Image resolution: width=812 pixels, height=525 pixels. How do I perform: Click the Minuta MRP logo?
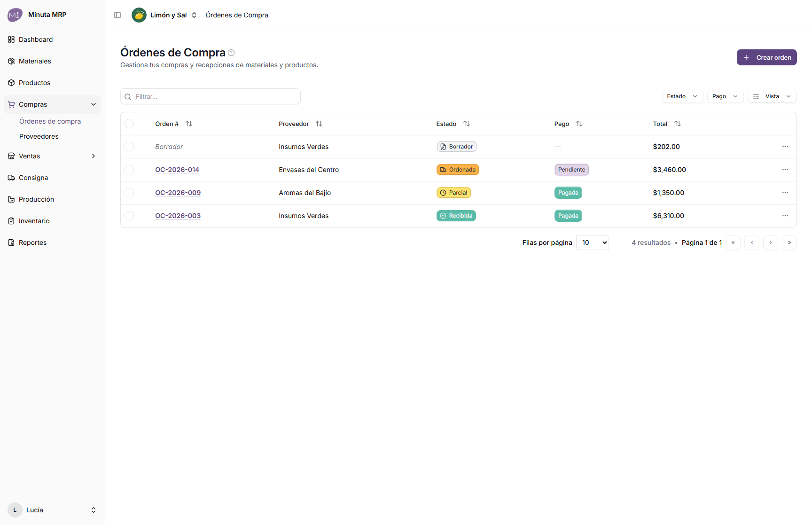(15, 15)
